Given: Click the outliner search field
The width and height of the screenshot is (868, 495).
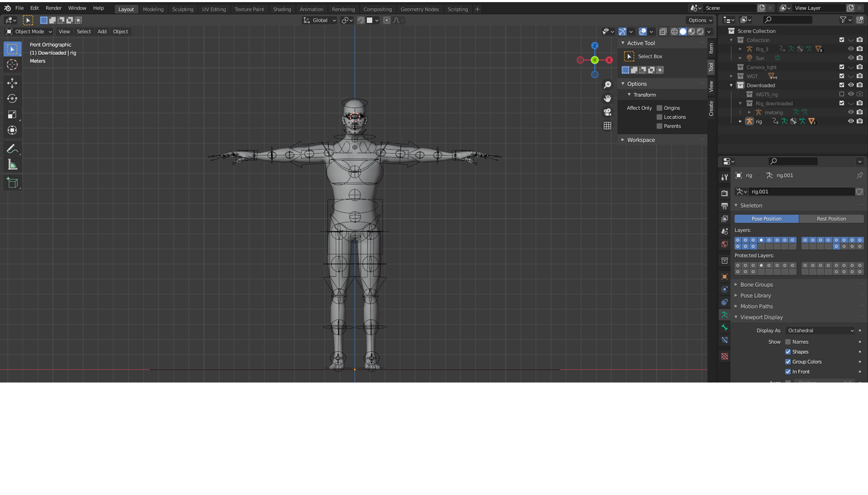Looking at the screenshot, I should 787,20.
